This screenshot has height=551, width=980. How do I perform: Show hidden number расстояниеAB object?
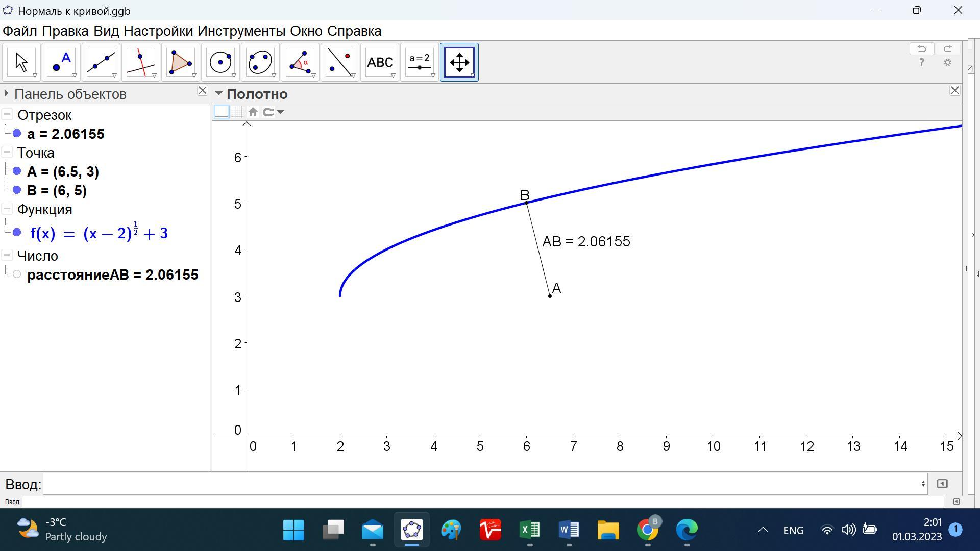(x=17, y=274)
